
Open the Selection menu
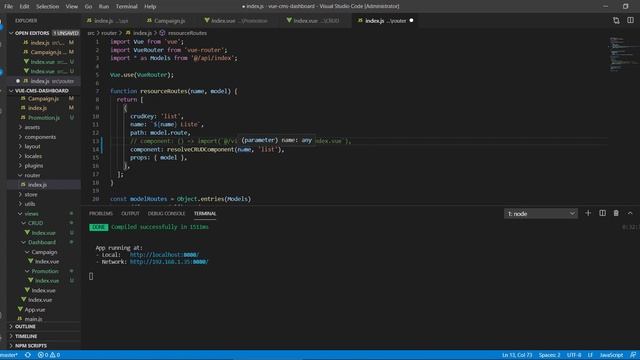pyautogui.click(x=47, y=7)
